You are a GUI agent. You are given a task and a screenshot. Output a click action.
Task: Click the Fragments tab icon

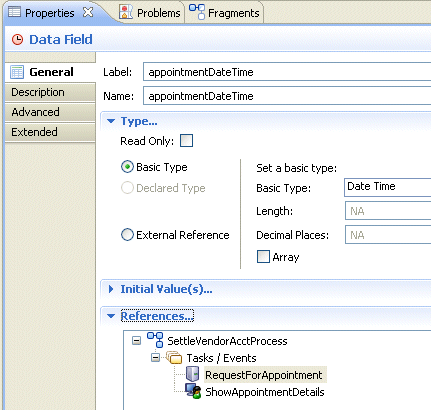click(197, 12)
